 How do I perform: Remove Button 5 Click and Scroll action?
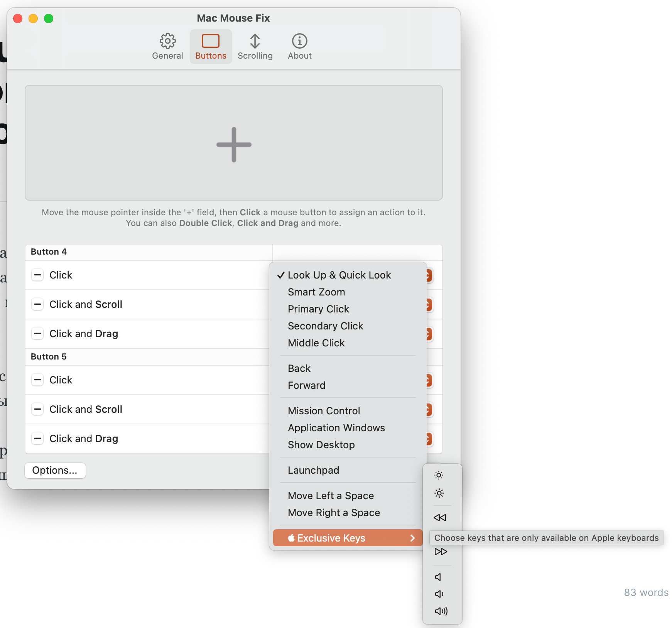(37, 409)
